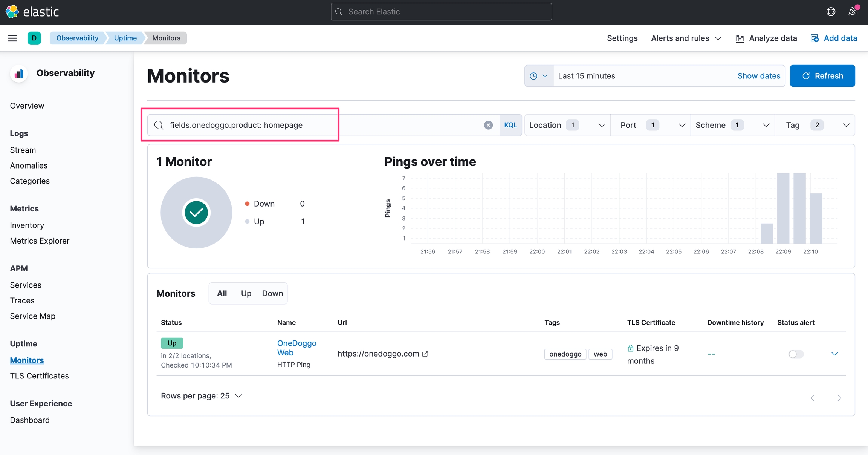Filter monitors list to Down
The image size is (868, 455).
[272, 293]
